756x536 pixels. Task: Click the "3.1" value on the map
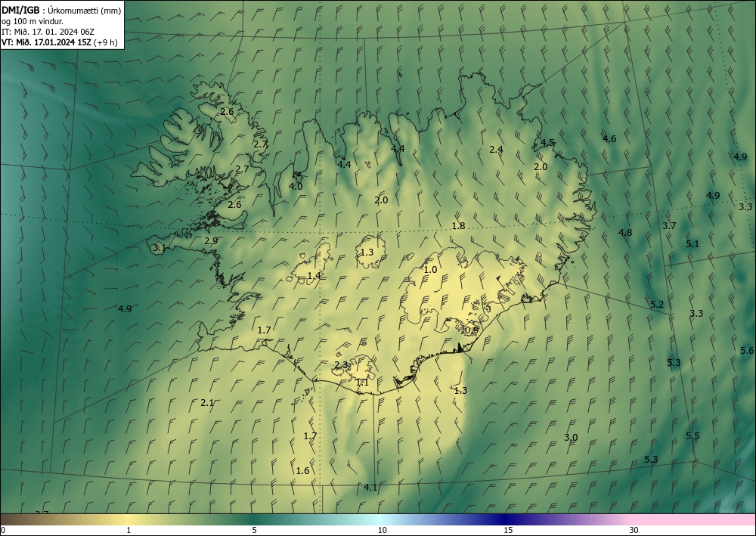[x=159, y=248]
